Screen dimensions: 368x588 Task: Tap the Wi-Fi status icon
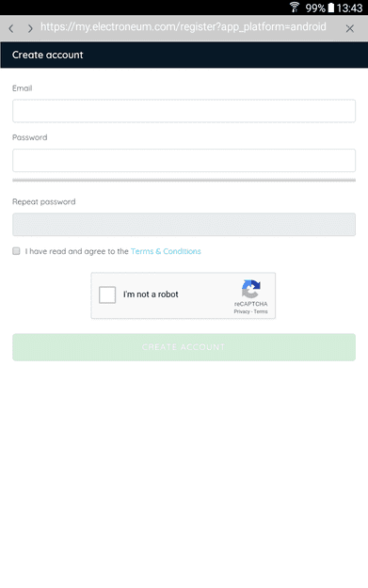pyautogui.click(x=295, y=8)
